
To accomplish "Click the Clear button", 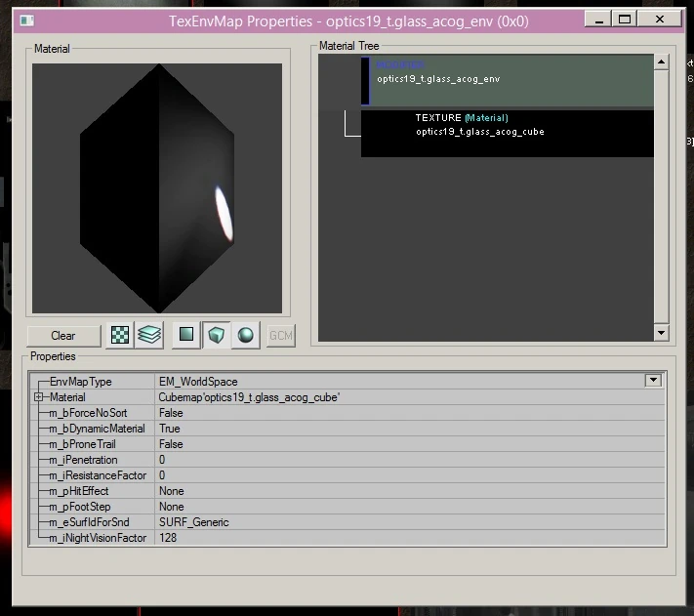I will 63,336.
